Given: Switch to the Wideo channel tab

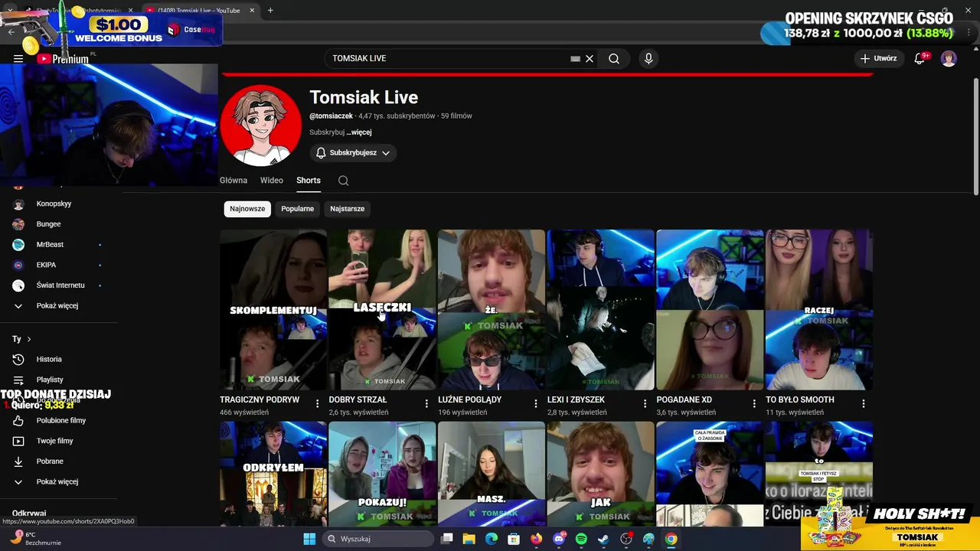Looking at the screenshot, I should point(272,181).
